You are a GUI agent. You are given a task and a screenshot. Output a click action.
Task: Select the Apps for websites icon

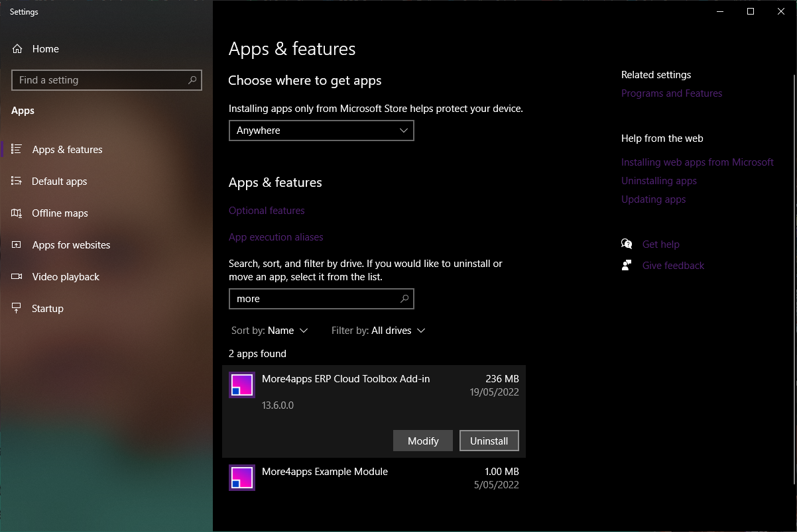(17, 245)
